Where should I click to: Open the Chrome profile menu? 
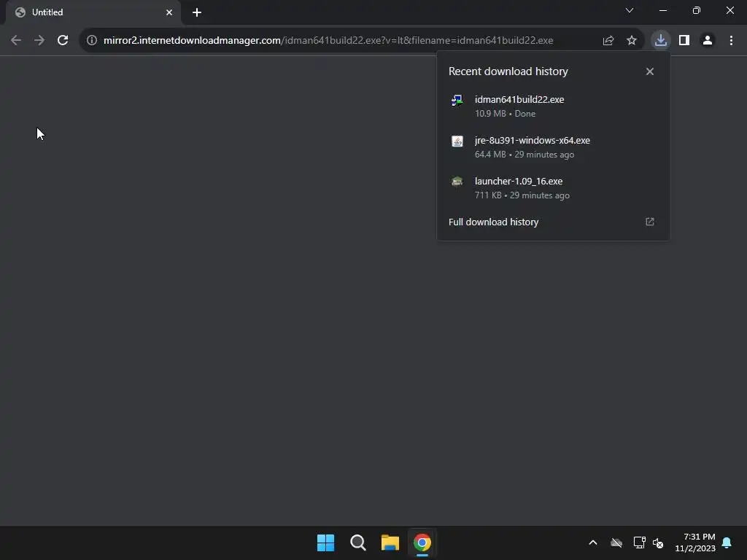point(708,41)
